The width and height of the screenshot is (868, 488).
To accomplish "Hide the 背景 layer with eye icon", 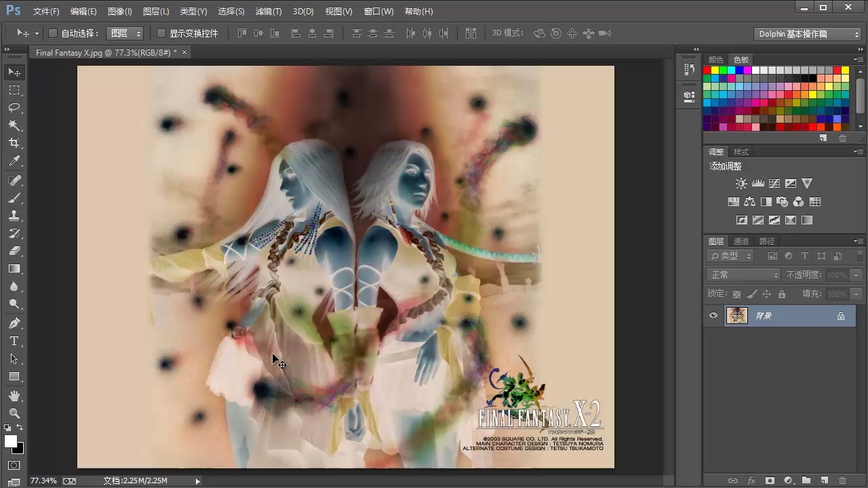I will [713, 316].
